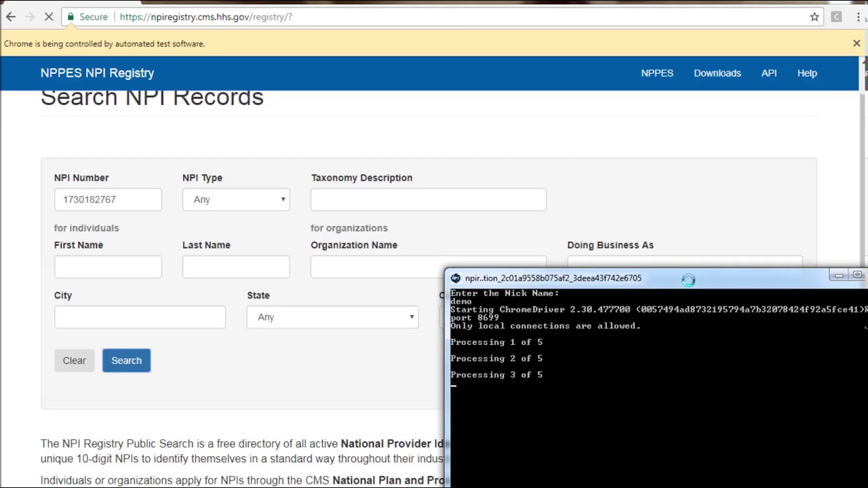Focus the First Name field
The width and height of the screenshot is (868, 488).
[x=108, y=266]
